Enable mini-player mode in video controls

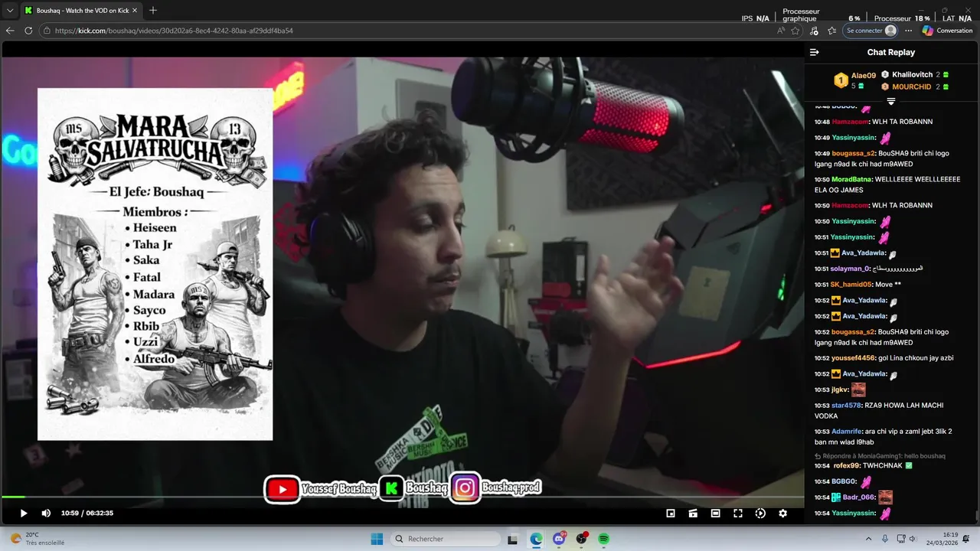[x=671, y=514]
